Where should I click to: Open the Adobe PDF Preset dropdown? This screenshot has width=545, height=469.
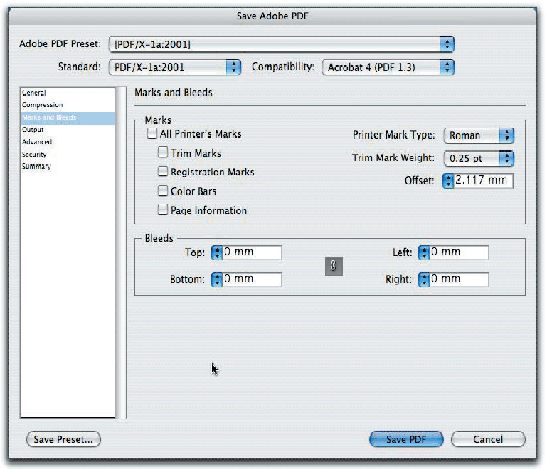point(282,44)
